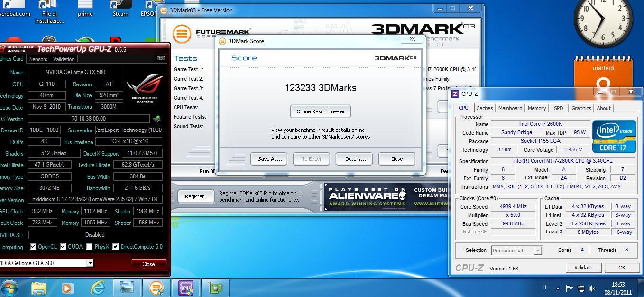Click the 1.456 V Core Voltage value
This screenshot has height=297, width=644.
573,150
